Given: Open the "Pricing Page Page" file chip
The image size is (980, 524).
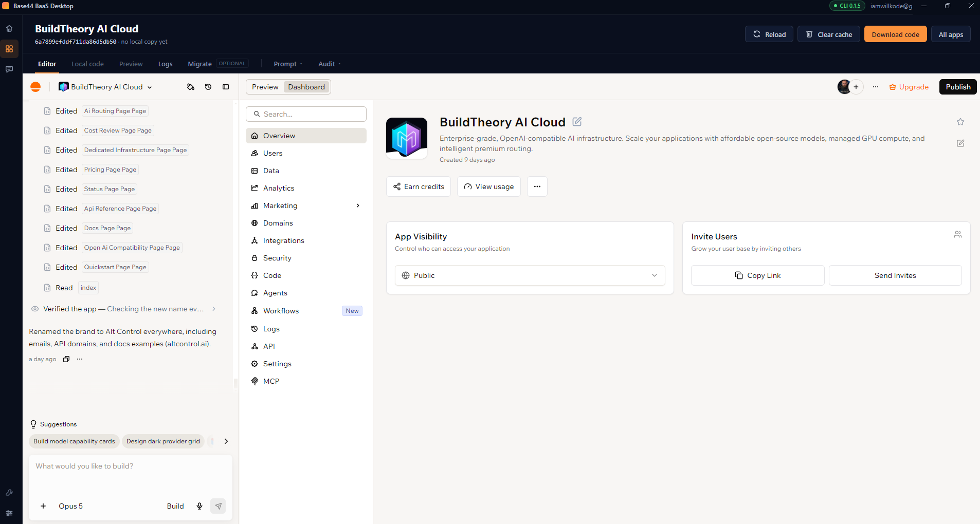Looking at the screenshot, I should click(x=110, y=170).
